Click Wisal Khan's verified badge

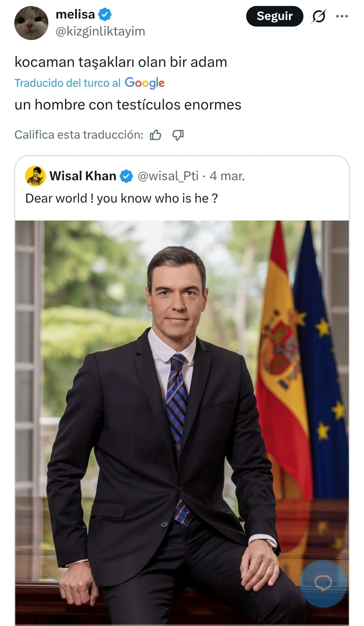click(x=126, y=176)
